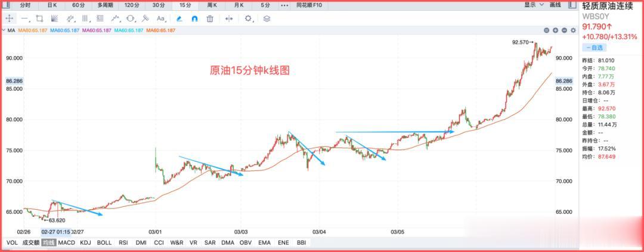This screenshot has width=644, height=252.
Task: Click the 92.570 high price marker
Action: pos(522,42)
